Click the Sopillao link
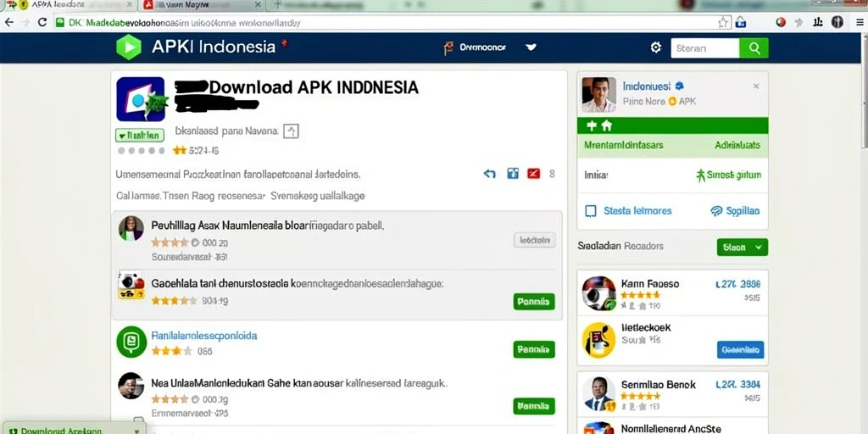This screenshot has height=434, width=868. [735, 211]
